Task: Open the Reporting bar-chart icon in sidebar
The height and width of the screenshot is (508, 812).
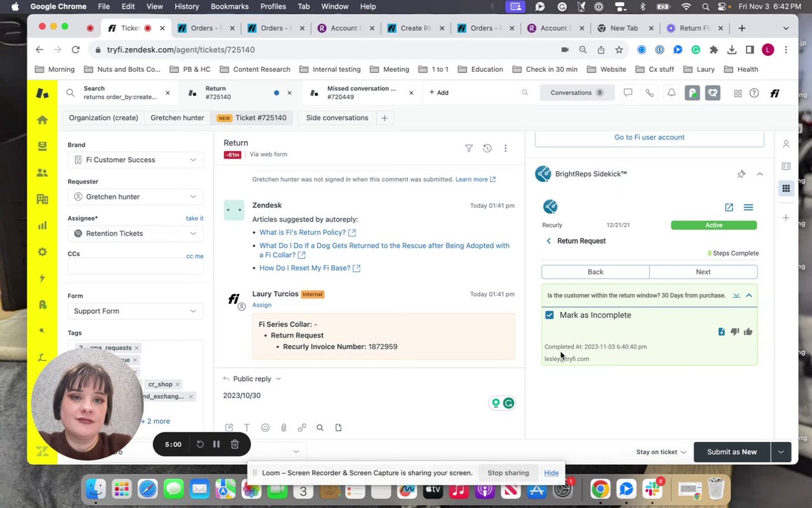Action: click(x=43, y=225)
